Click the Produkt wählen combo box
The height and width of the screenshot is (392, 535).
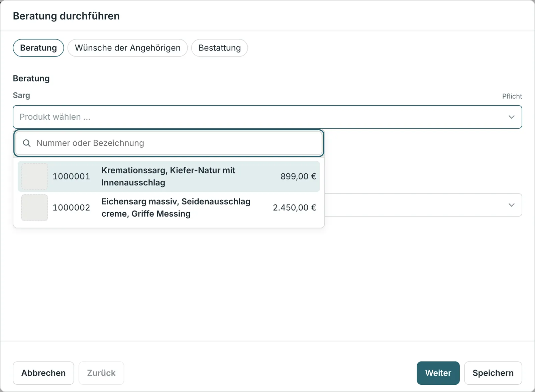(x=267, y=117)
